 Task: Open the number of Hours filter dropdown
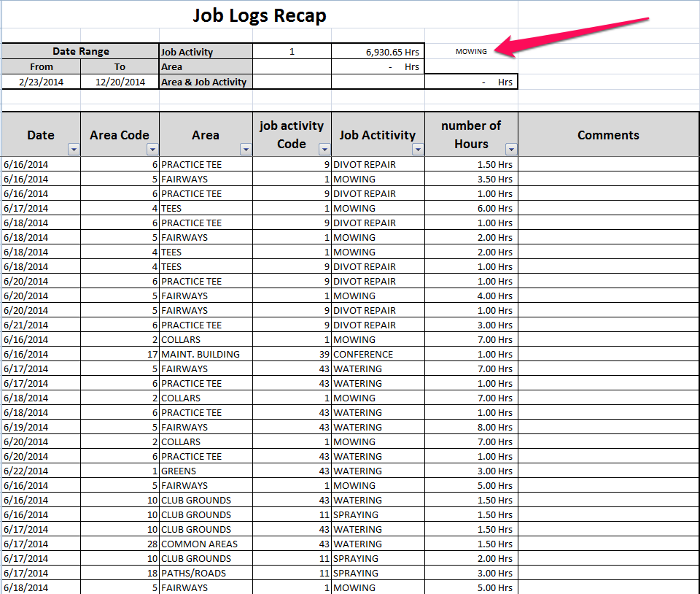click(511, 149)
